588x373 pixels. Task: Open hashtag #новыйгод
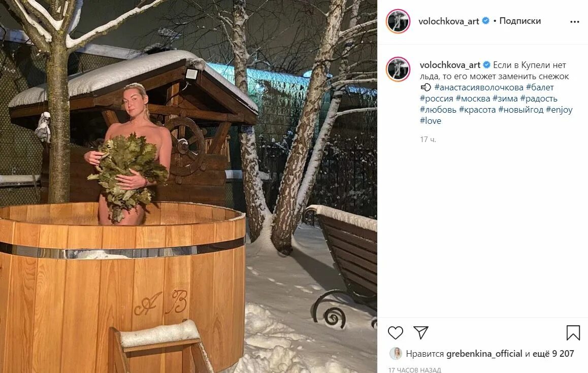tap(520, 110)
